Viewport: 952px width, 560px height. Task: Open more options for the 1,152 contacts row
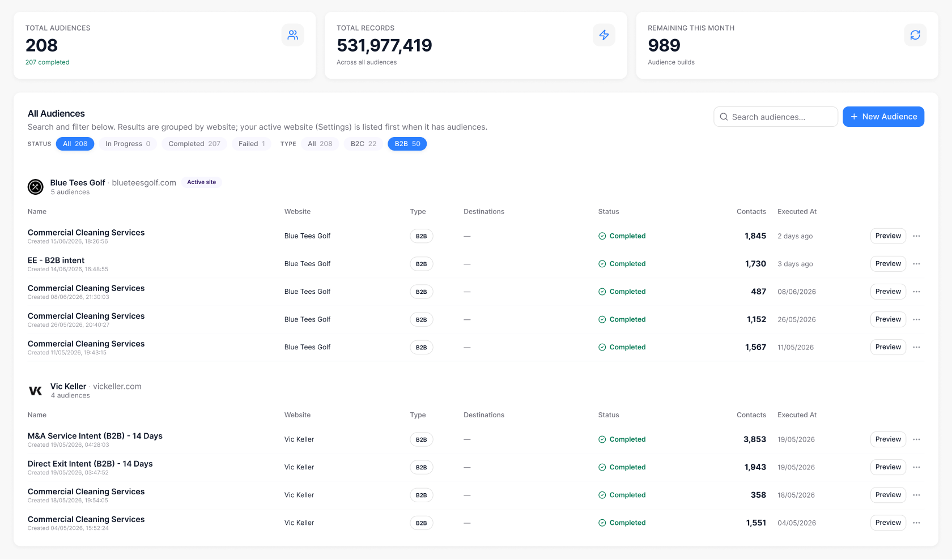pyautogui.click(x=916, y=319)
